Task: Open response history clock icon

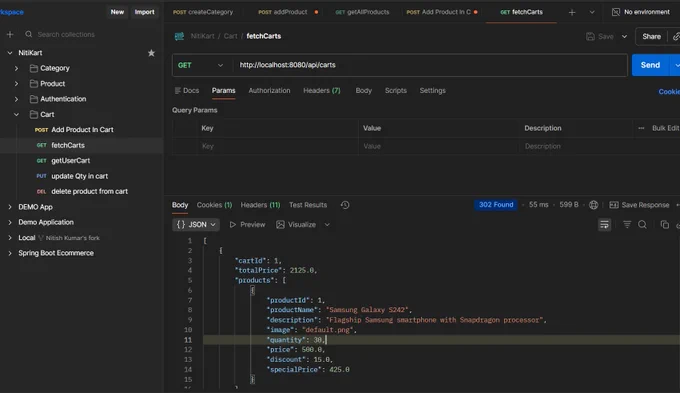Action: 345,205
